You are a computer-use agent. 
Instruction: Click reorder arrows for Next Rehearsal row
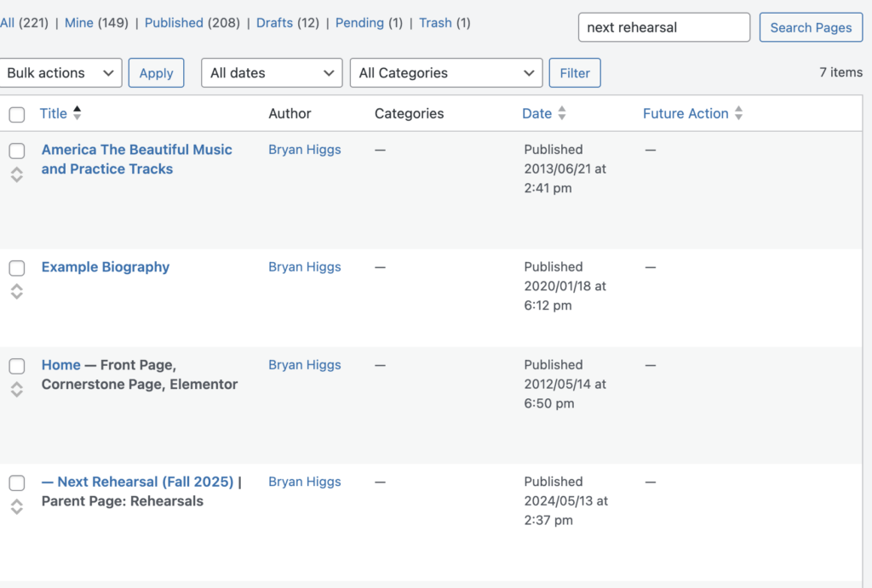pos(16,506)
